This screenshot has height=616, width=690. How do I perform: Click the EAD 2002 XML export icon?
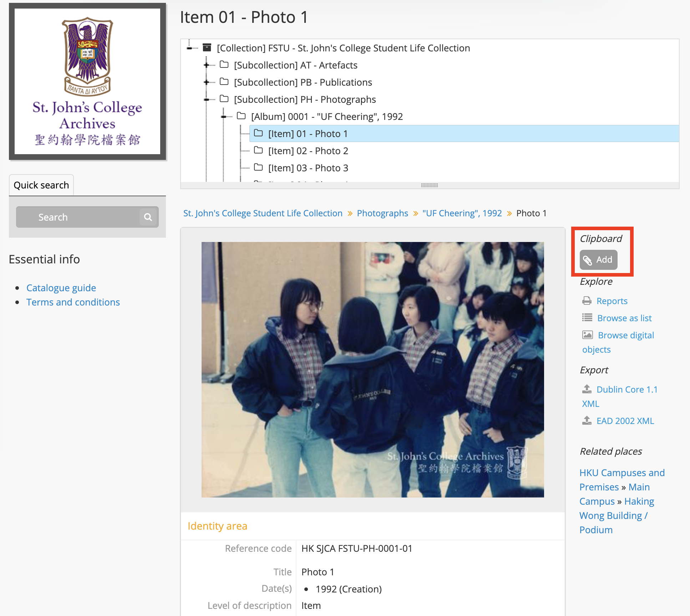point(586,421)
